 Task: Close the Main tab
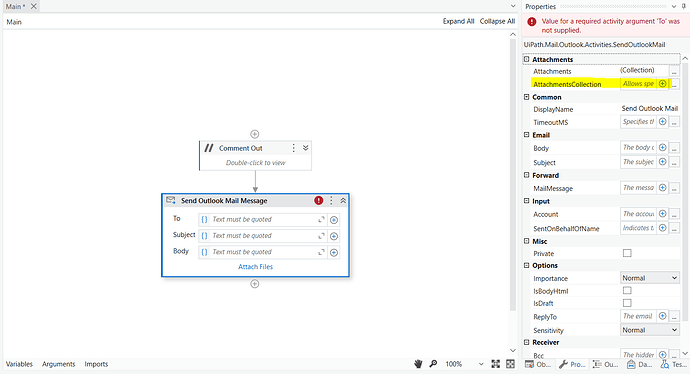pyautogui.click(x=33, y=6)
